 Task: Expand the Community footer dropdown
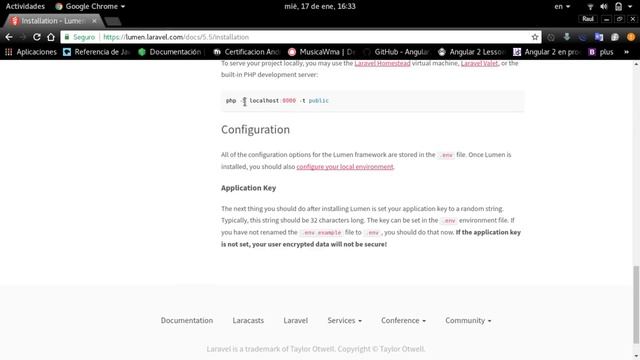(468, 320)
